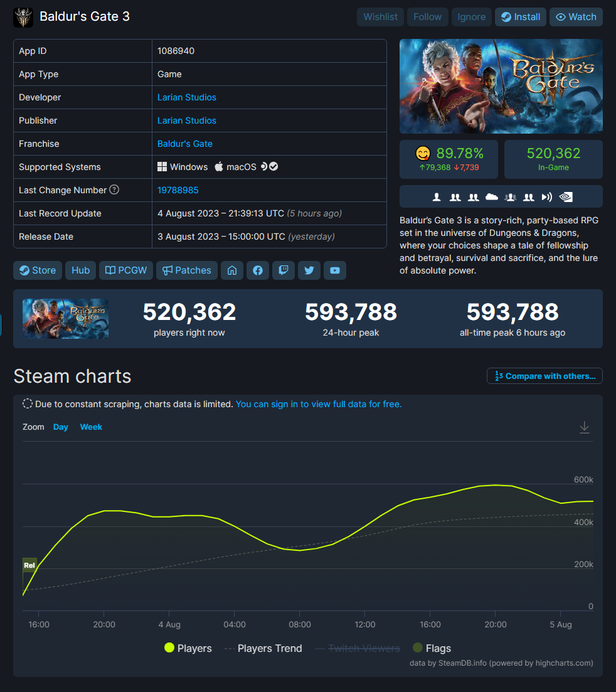Click the Rel release flag marker on chart
The image size is (616, 692).
pos(29,565)
